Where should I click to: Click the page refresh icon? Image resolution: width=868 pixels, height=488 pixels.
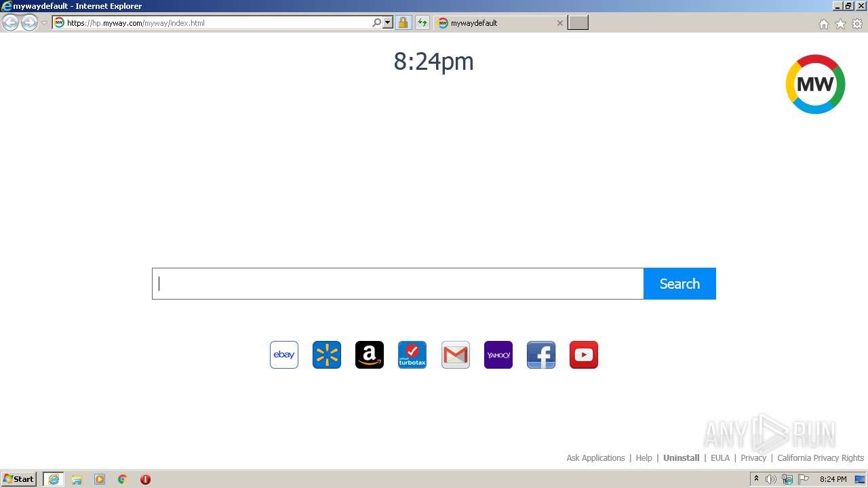tap(422, 22)
